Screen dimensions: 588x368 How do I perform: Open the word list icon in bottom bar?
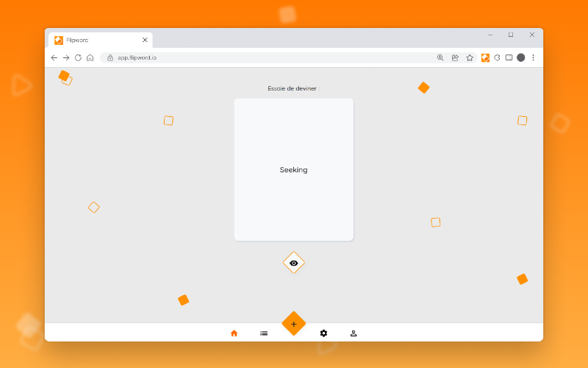coord(264,333)
